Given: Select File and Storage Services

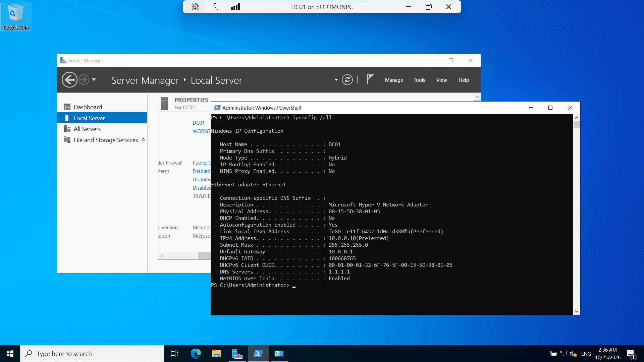Looking at the screenshot, I should coord(102,140).
